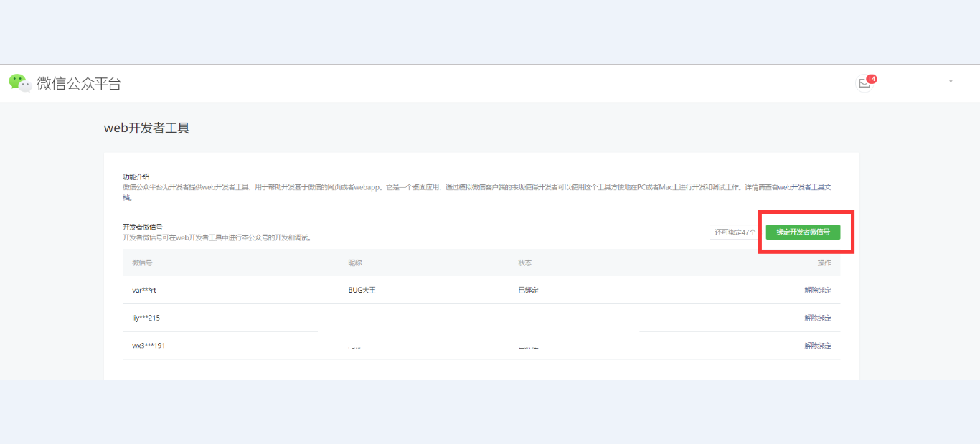The image size is (980, 444).
Task: Click the 功能介绍 section label
Action: [x=136, y=176]
